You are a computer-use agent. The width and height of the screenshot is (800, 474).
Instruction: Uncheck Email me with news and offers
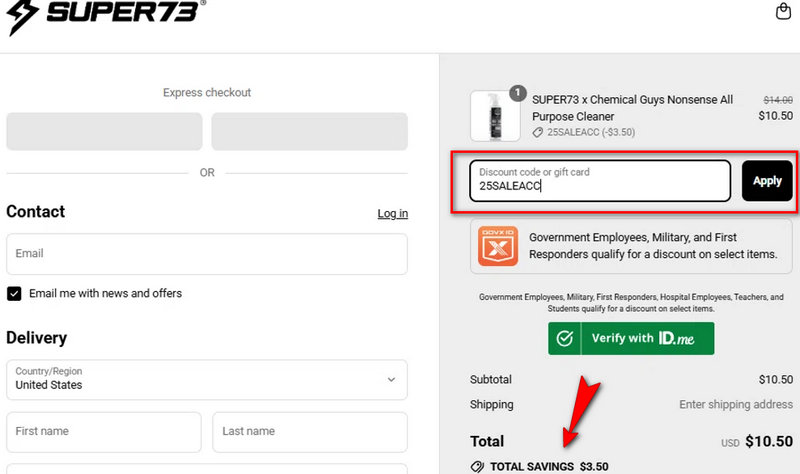14,293
